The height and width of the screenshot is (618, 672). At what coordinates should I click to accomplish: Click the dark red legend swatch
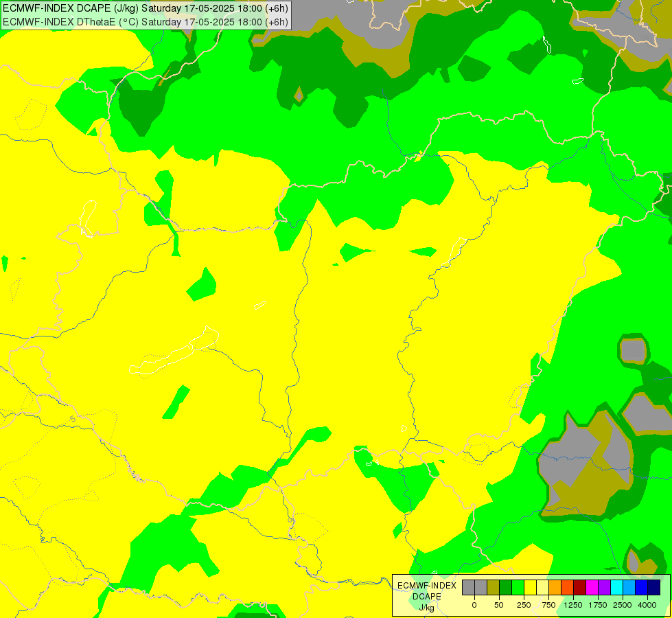580,588
